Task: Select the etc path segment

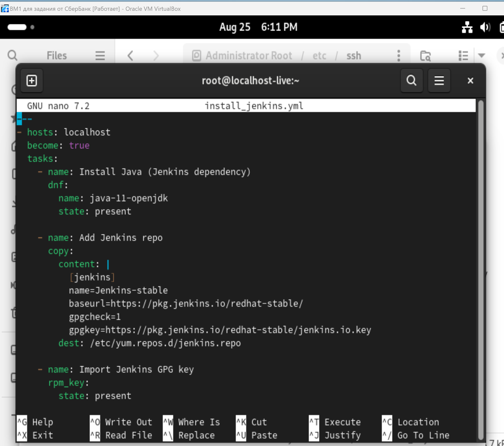Action: 319,56
